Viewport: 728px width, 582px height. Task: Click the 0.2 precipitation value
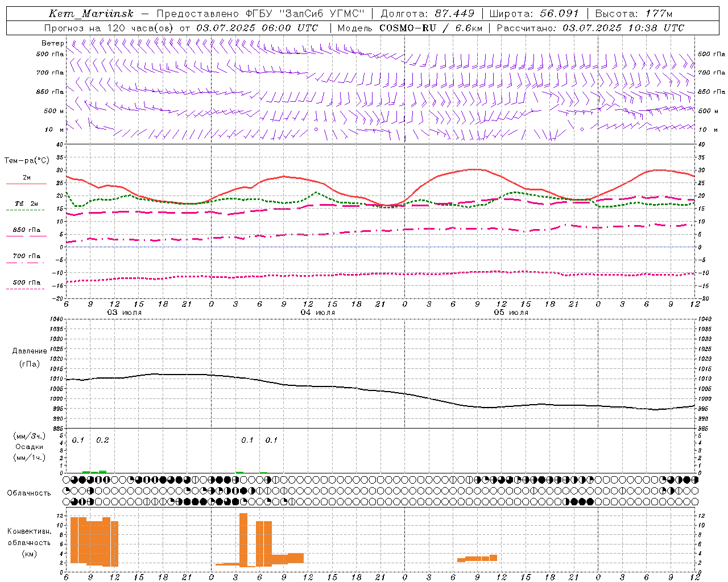click(102, 440)
